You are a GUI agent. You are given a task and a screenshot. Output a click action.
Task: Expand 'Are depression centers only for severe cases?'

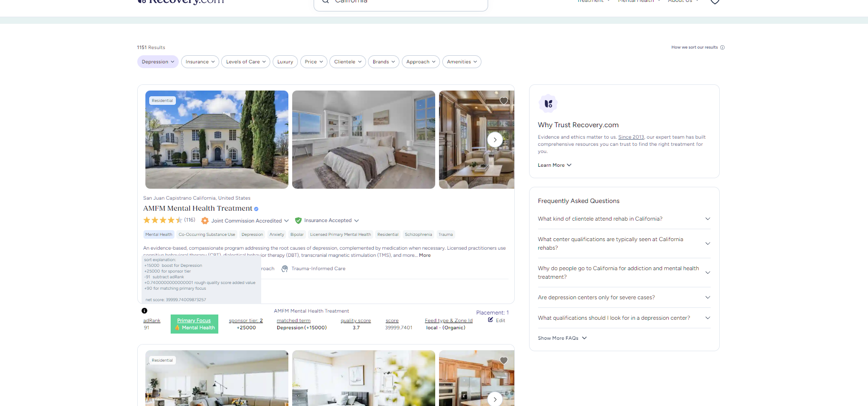click(623, 297)
